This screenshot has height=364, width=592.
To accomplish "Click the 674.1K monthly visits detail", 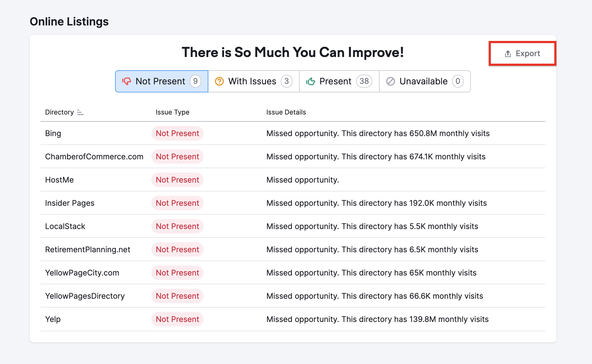I will click(376, 157).
